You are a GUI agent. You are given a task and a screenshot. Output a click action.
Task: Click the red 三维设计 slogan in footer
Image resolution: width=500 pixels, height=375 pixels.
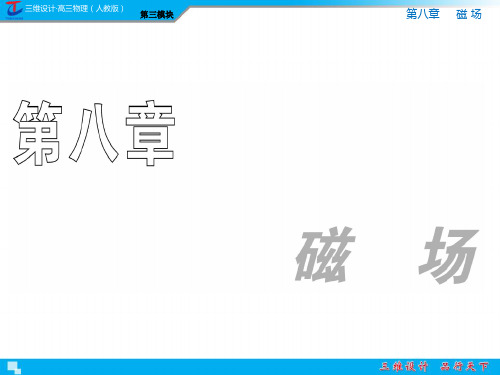pyautogui.click(x=404, y=367)
